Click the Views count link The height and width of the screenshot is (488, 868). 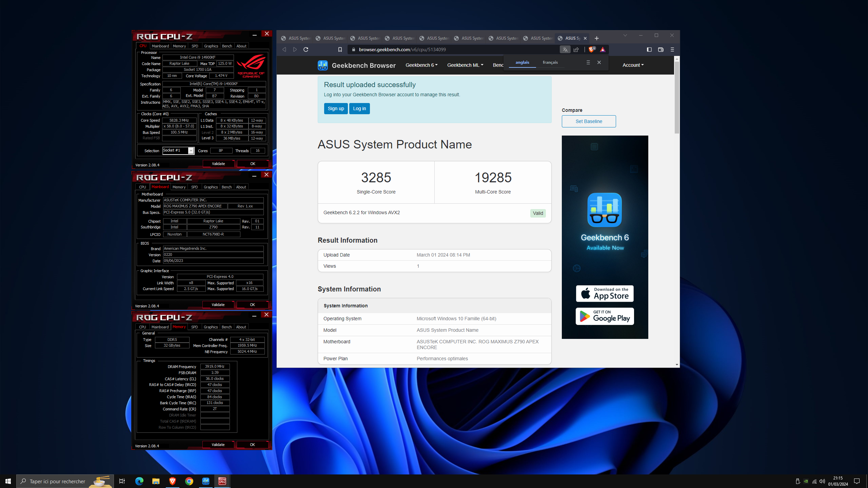(x=418, y=266)
